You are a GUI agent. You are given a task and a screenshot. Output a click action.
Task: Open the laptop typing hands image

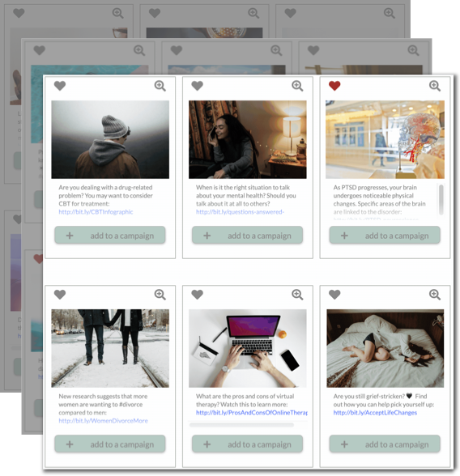(x=248, y=348)
